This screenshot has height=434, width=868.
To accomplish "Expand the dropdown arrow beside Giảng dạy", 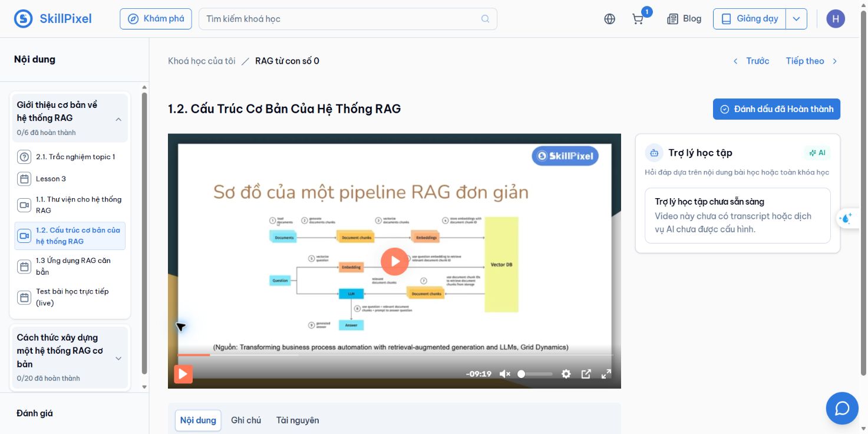I will tap(797, 19).
